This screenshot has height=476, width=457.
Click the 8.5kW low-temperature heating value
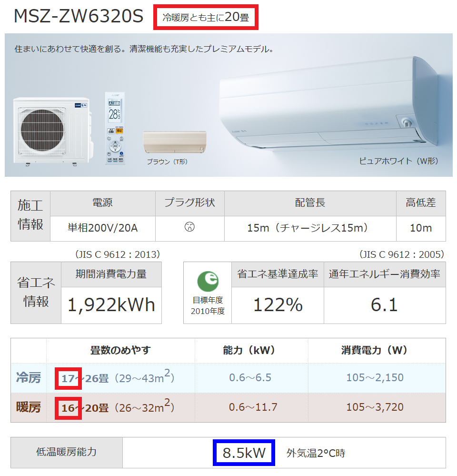[244, 453]
